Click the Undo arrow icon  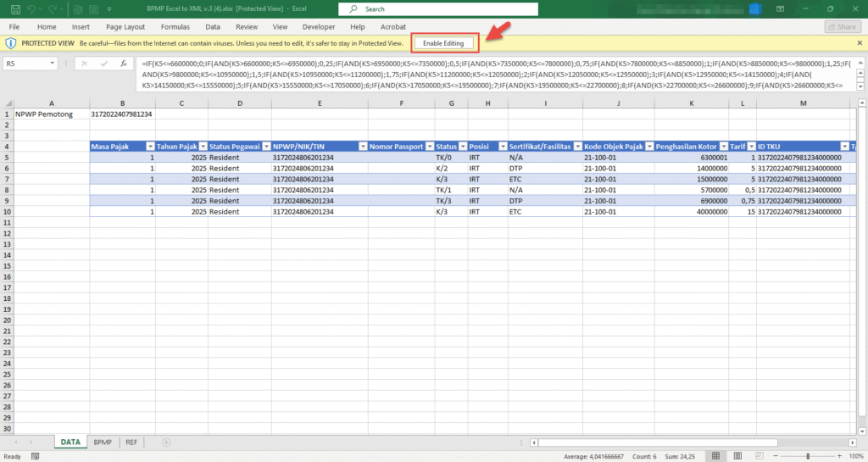(30, 9)
